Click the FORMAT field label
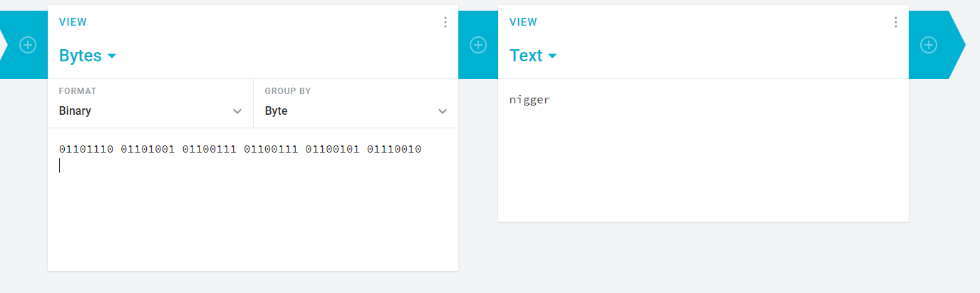This screenshot has height=293, width=980. tap(78, 91)
